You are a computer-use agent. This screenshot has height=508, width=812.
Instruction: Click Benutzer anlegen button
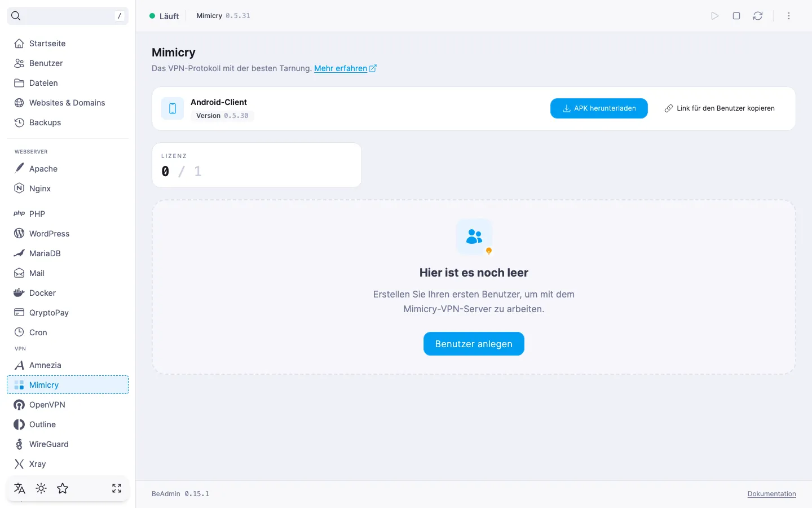[474, 344]
